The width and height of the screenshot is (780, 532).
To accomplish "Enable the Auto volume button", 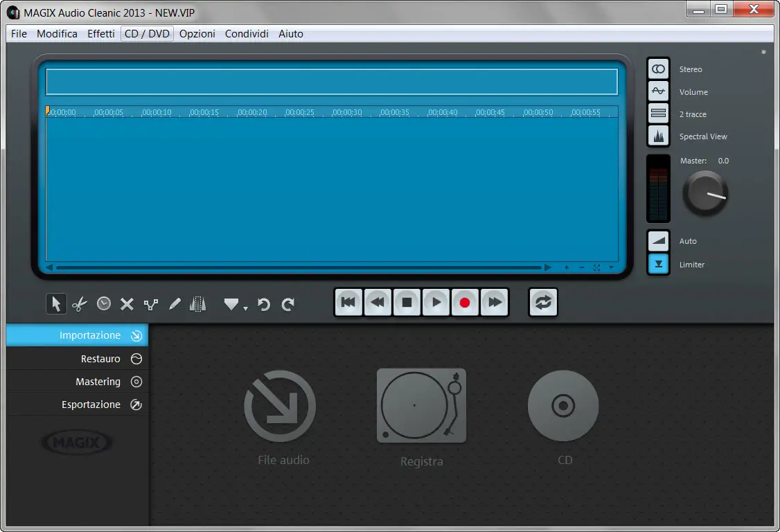I will [x=658, y=241].
